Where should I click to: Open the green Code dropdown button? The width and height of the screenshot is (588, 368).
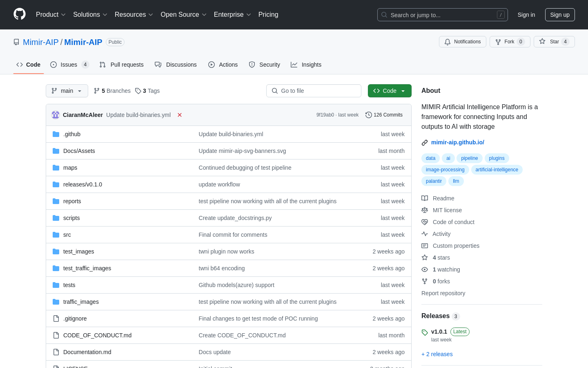(390, 91)
